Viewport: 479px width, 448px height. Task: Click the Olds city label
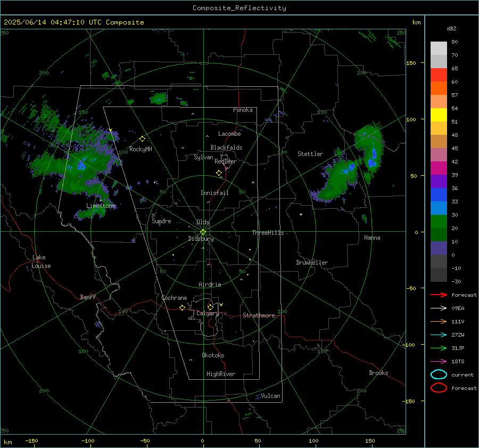click(x=203, y=222)
